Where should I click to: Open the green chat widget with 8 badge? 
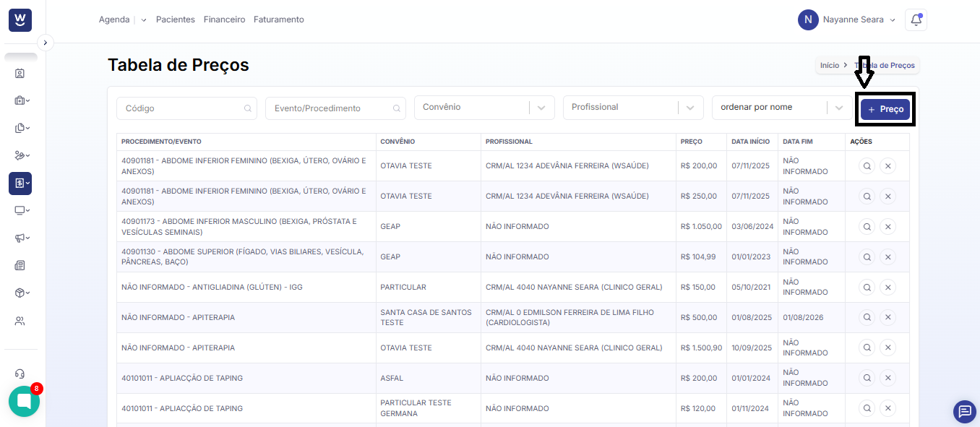pyautogui.click(x=24, y=401)
